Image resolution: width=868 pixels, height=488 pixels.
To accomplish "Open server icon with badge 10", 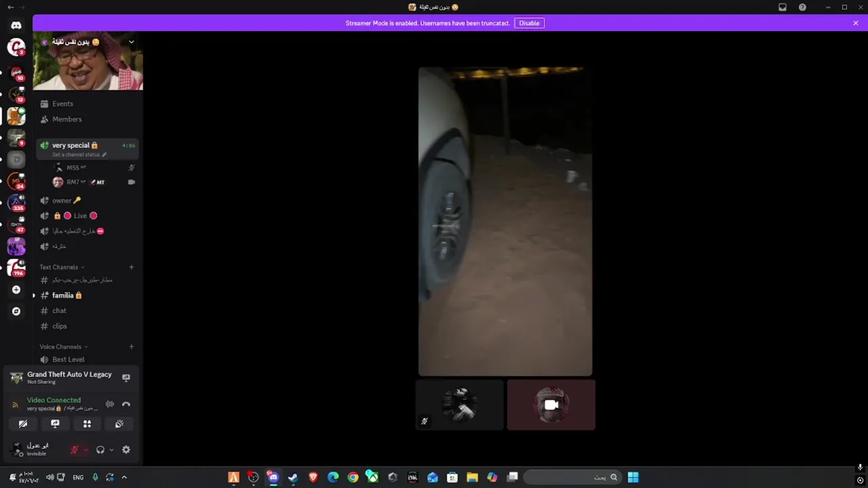I will pos(16,73).
